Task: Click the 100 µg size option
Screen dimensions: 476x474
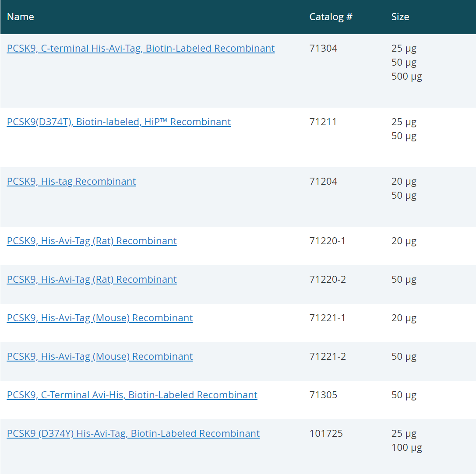Action: tap(406, 447)
